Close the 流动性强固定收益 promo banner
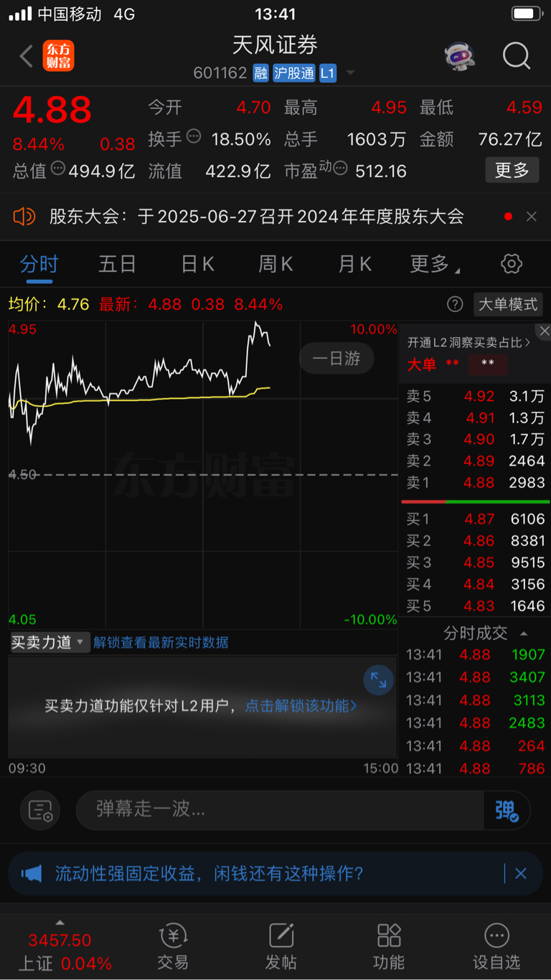 tap(521, 873)
